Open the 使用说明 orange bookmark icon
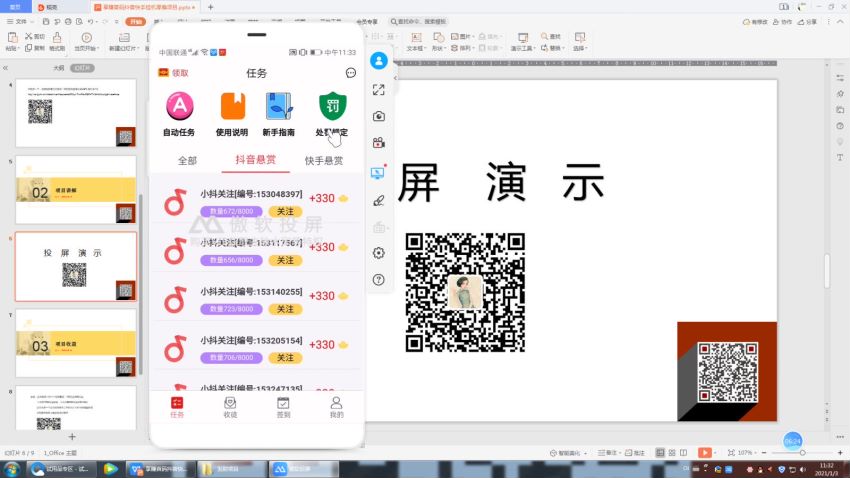850x478 pixels. (x=233, y=106)
